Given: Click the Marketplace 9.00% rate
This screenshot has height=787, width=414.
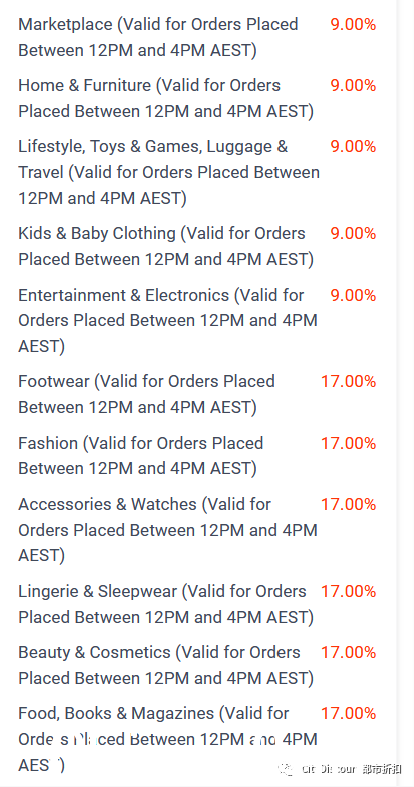Looking at the screenshot, I should [x=353, y=24].
